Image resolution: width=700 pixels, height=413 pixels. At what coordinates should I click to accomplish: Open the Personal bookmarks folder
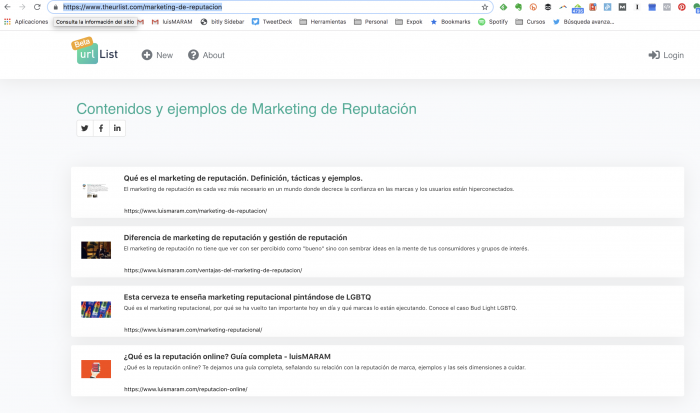click(371, 21)
